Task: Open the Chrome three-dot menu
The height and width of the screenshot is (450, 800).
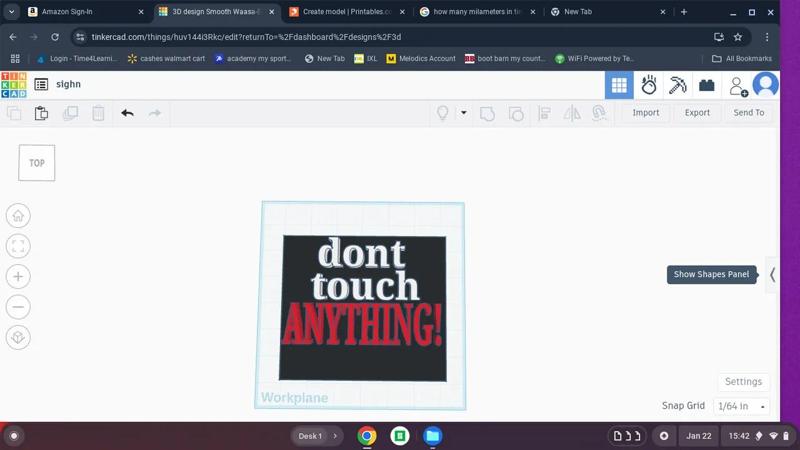Action: pyautogui.click(x=766, y=37)
